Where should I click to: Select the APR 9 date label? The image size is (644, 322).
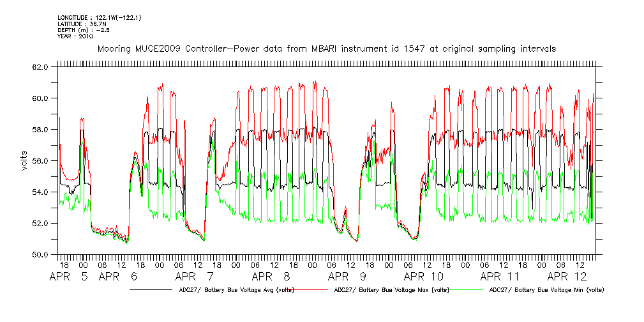347,277
